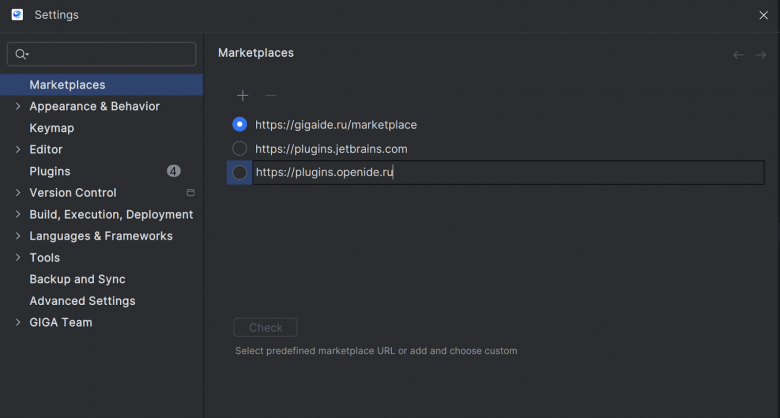Open the Keymap settings page

pos(52,128)
